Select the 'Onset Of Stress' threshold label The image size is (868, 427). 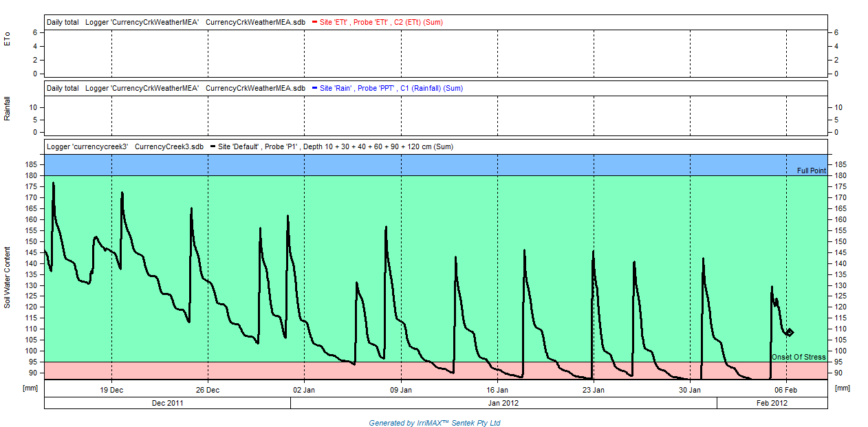tap(799, 357)
